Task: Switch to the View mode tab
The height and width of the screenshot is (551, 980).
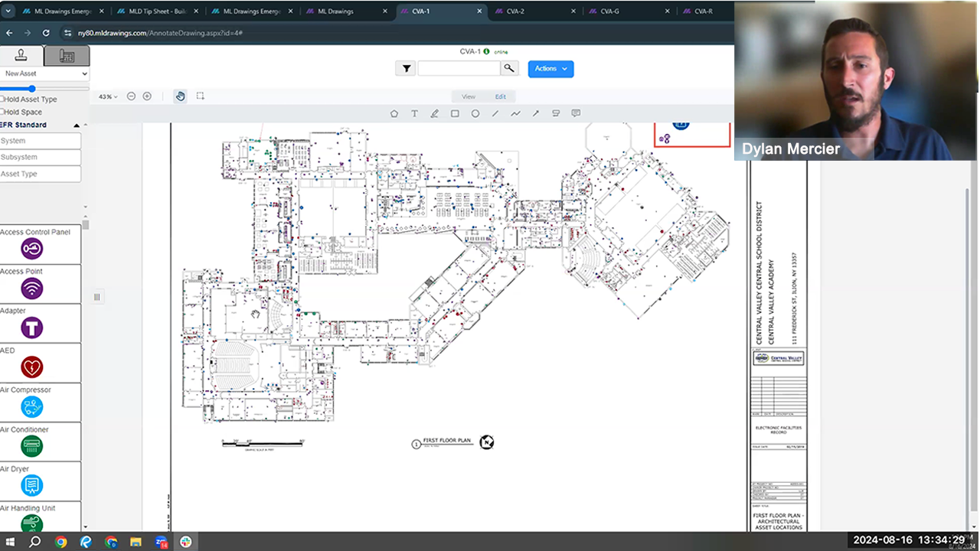Action: (468, 96)
